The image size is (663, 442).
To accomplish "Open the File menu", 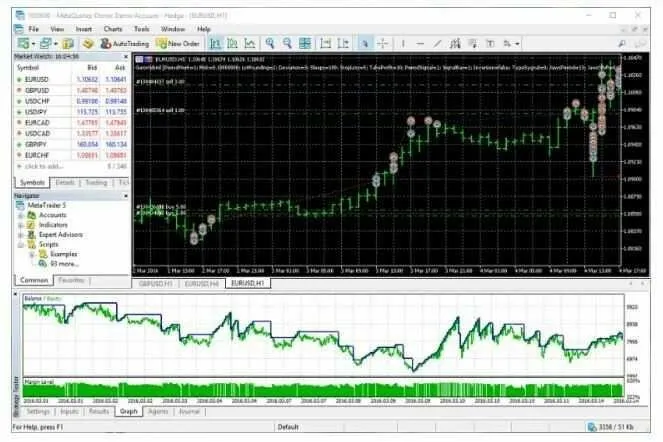I will tap(33, 29).
